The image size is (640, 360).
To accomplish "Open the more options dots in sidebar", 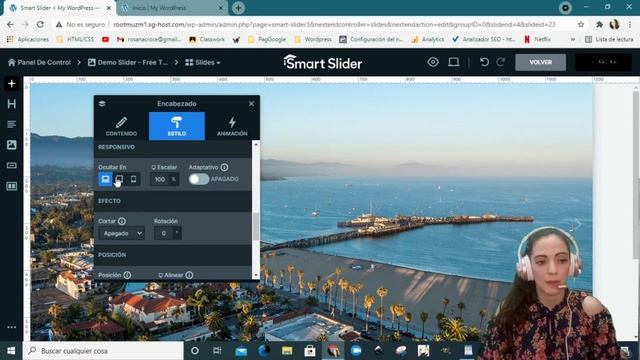I will pyautogui.click(x=11, y=327).
